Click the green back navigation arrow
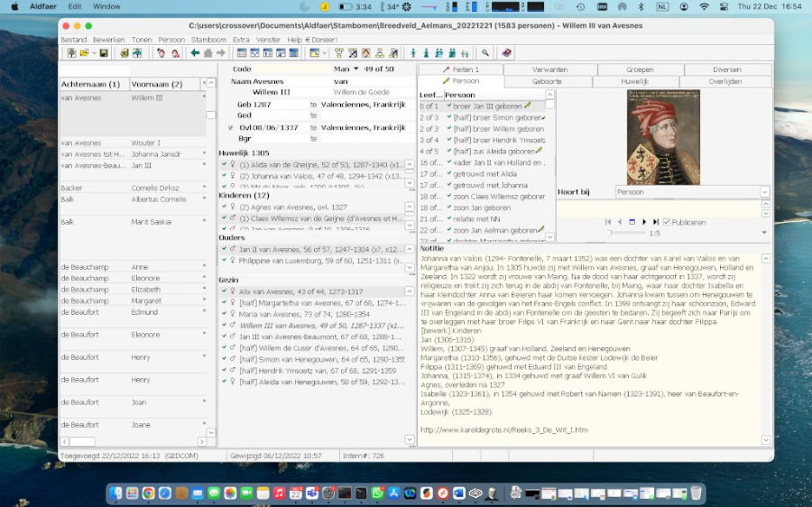Screen dimensions: 812x507 click(x=196, y=53)
